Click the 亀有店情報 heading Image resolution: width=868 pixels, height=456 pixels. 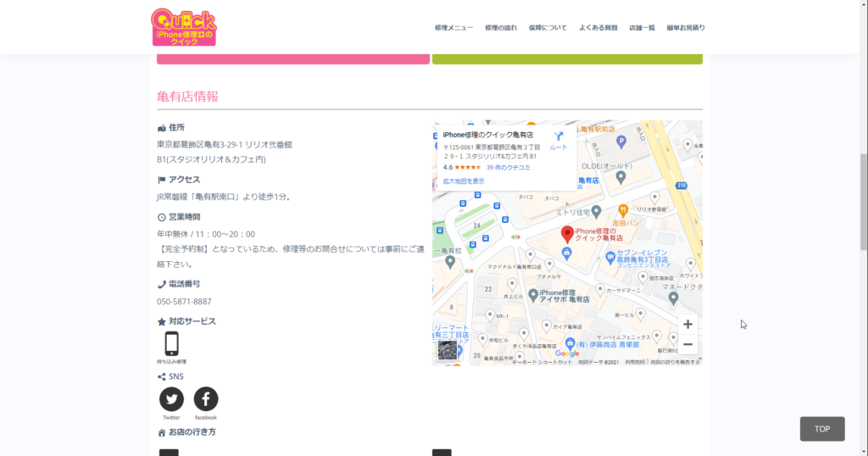tap(187, 97)
